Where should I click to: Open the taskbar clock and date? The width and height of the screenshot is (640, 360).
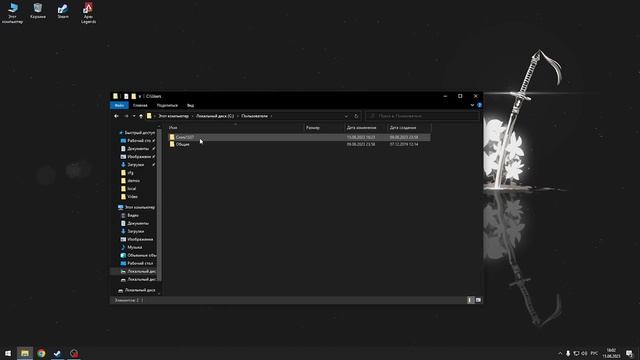click(x=611, y=353)
